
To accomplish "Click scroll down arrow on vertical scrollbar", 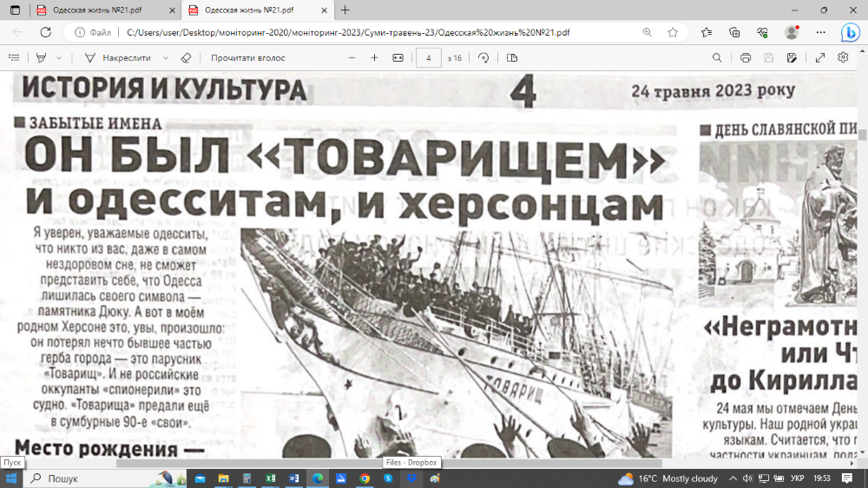I will click(863, 452).
